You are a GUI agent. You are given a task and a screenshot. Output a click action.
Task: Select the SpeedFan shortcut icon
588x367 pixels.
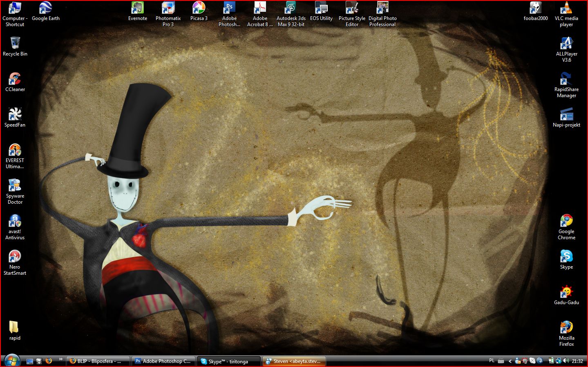[x=15, y=115]
